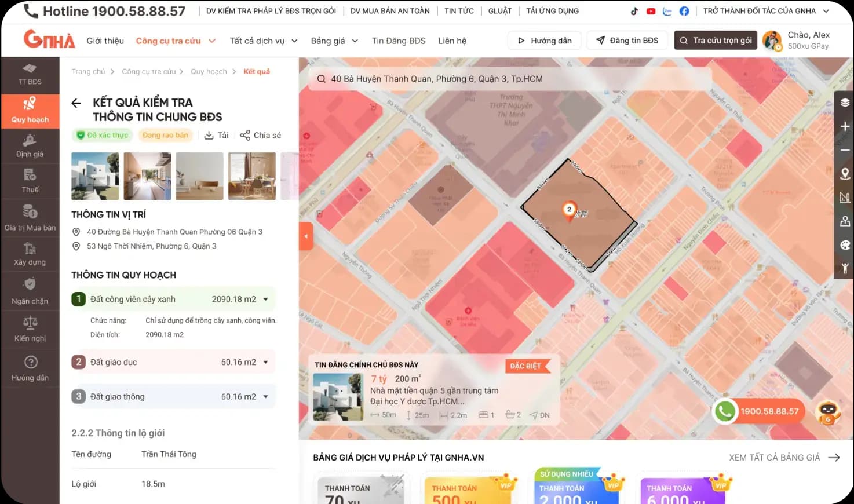This screenshot has width=854, height=504.
Task: Open the Định giá sidebar tool
Action: (x=30, y=146)
